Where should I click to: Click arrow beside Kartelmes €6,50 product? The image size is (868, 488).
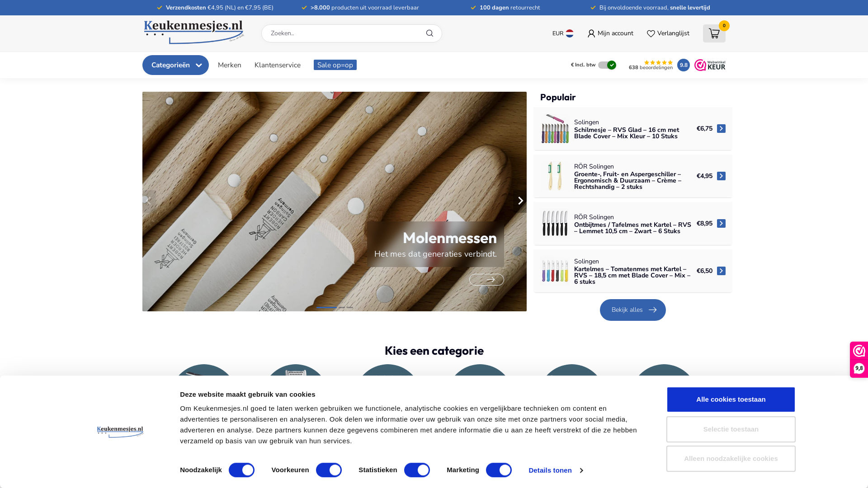click(721, 271)
